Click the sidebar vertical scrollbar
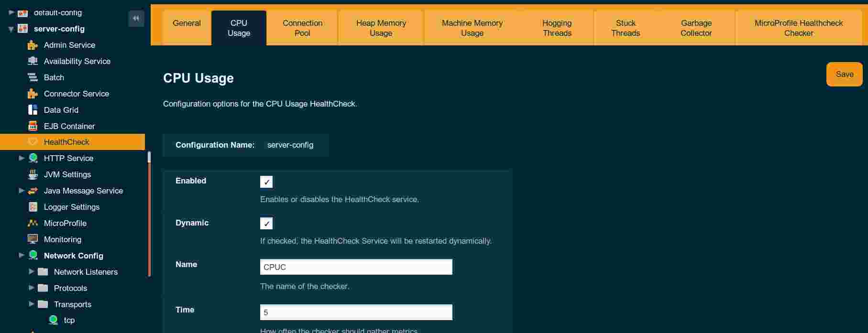This screenshot has width=868, height=333. click(x=149, y=215)
